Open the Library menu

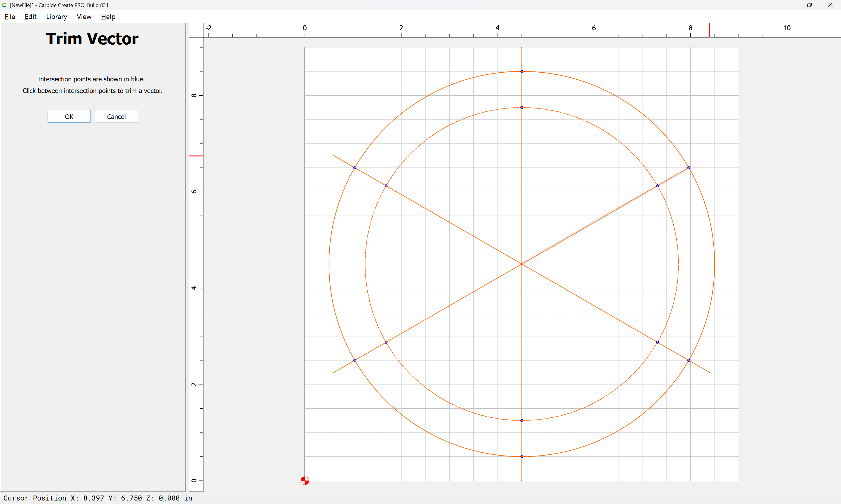click(56, 17)
